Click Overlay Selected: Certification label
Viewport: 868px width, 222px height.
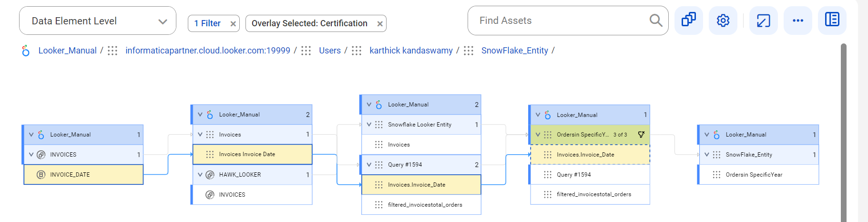click(x=309, y=23)
